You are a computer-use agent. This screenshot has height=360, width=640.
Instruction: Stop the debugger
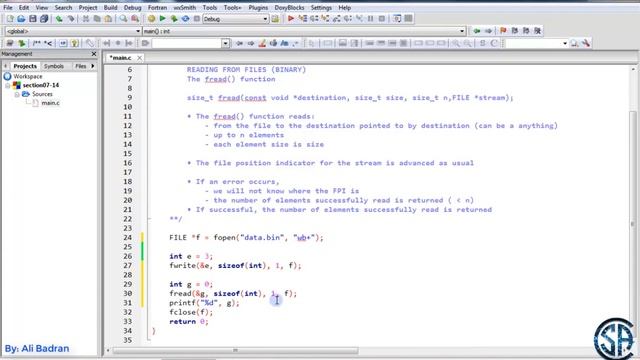382,19
